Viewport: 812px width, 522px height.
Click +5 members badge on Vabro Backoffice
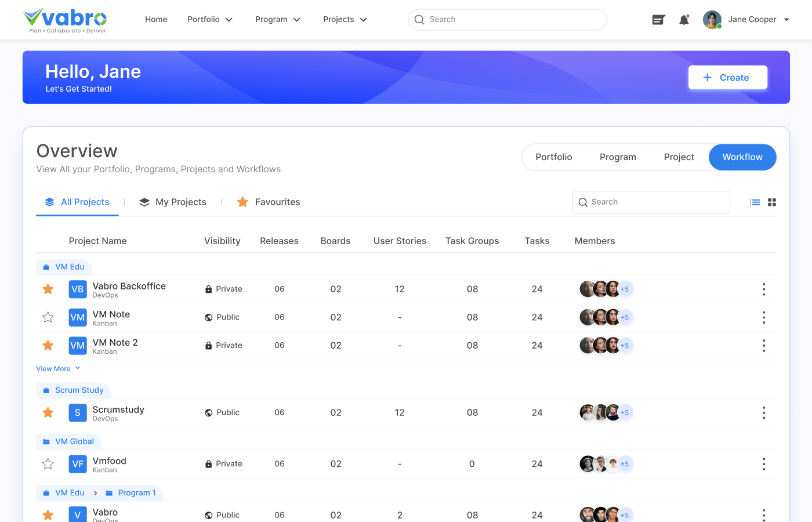coord(625,289)
